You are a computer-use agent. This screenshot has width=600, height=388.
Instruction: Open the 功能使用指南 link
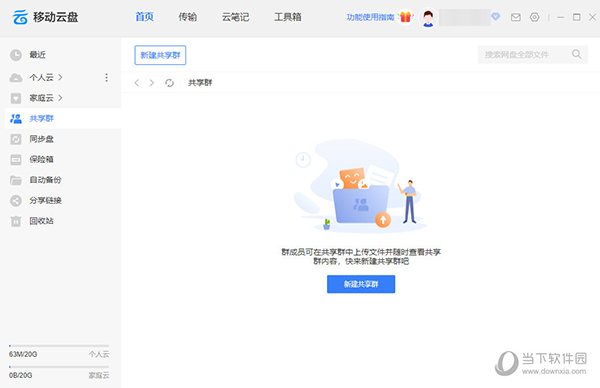click(370, 17)
